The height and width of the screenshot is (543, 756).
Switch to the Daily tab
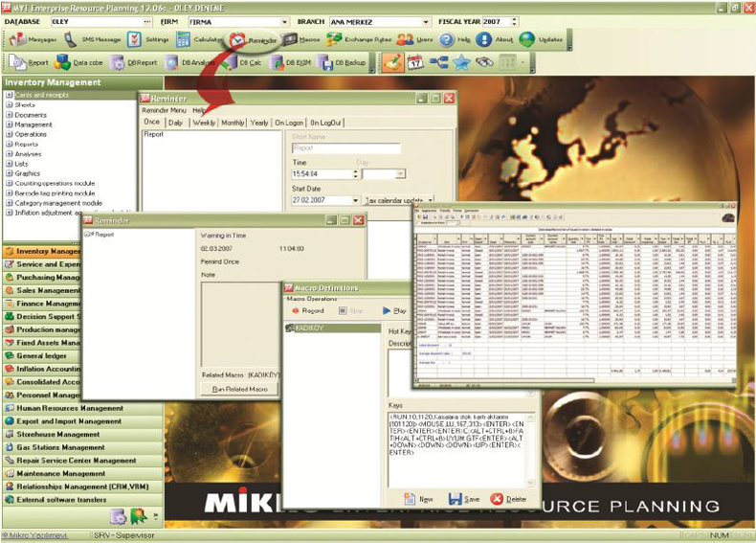(175, 123)
